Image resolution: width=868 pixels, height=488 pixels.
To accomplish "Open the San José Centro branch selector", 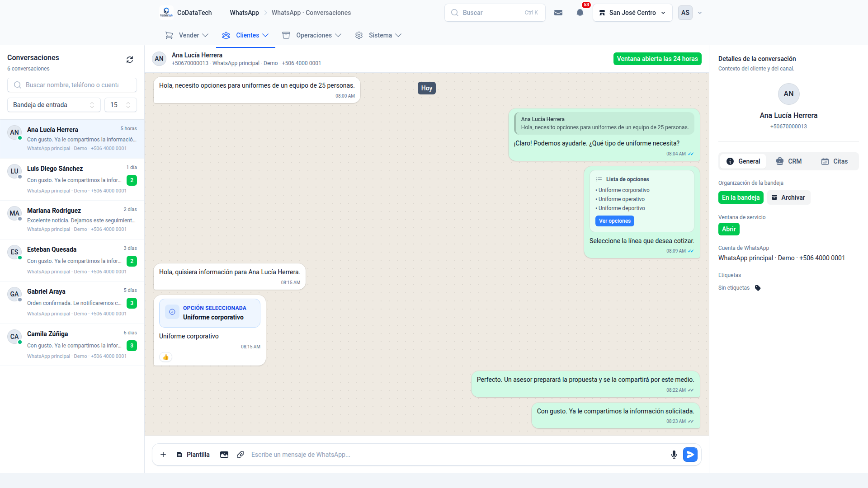I will tap(632, 13).
